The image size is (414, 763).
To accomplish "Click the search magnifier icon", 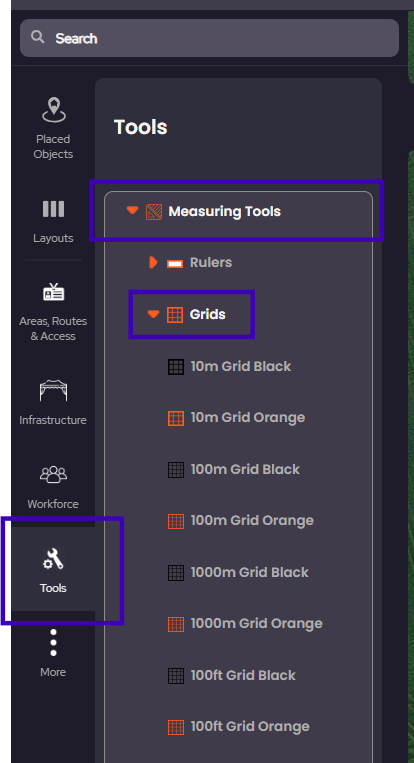I will pos(37,37).
